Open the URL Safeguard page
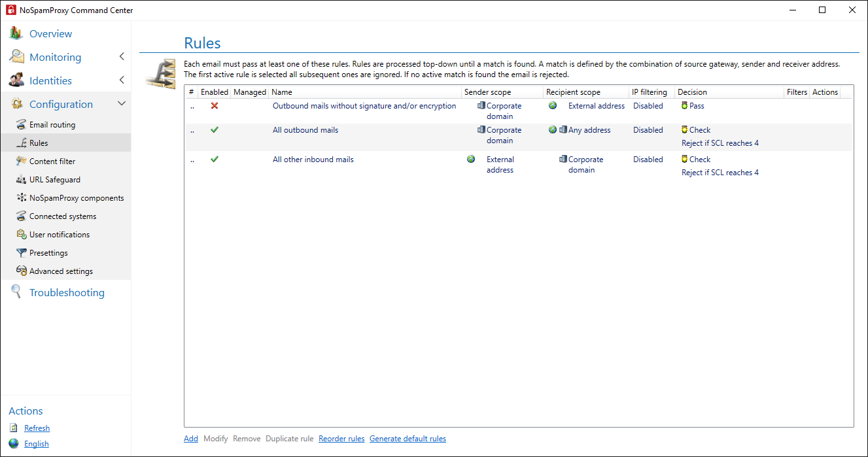The height and width of the screenshot is (457, 868). click(x=55, y=179)
